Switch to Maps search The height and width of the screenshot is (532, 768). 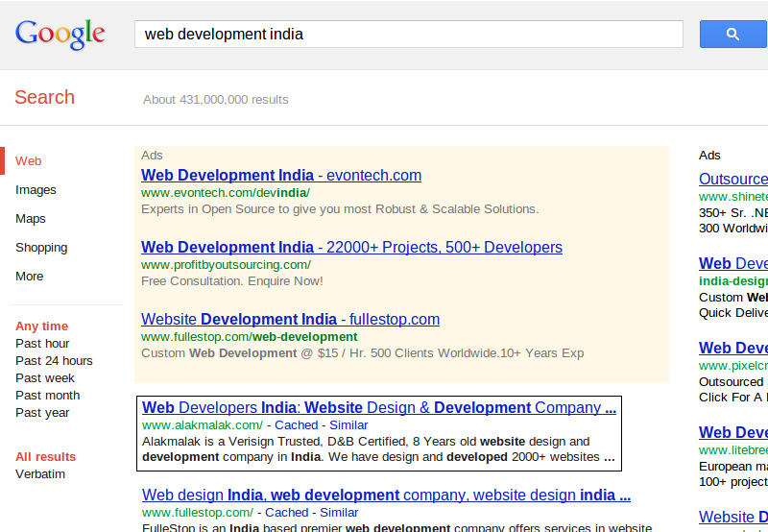click(31, 219)
